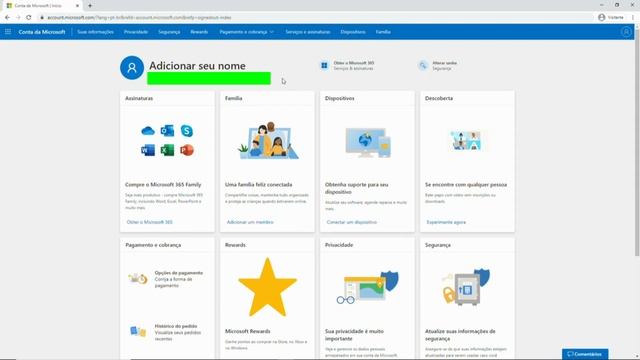Click Rewards card title
The width and height of the screenshot is (640, 360).
tap(235, 245)
